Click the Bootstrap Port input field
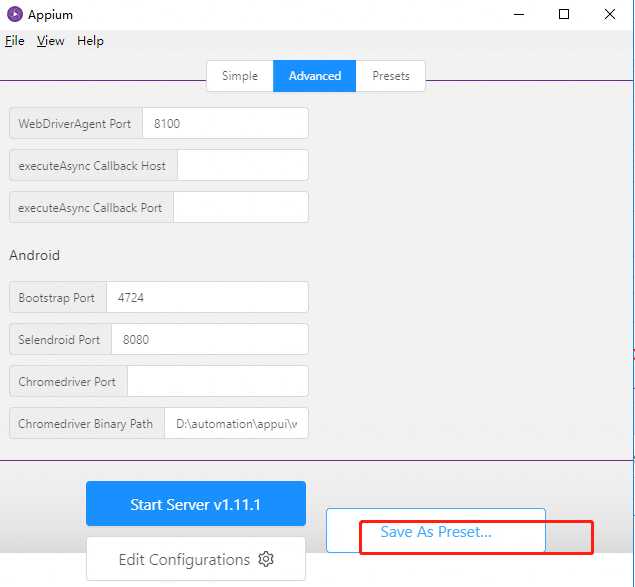635x587 pixels. pyautogui.click(x=207, y=297)
